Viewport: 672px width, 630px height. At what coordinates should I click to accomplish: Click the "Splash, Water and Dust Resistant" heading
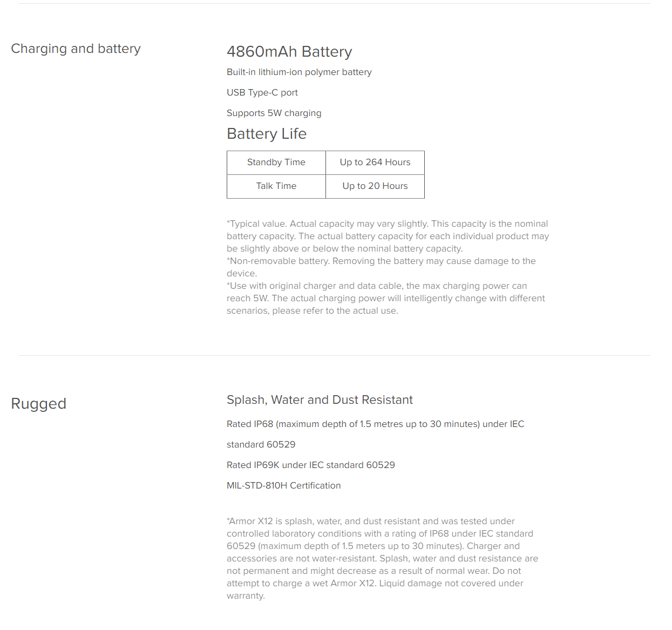[x=320, y=400]
